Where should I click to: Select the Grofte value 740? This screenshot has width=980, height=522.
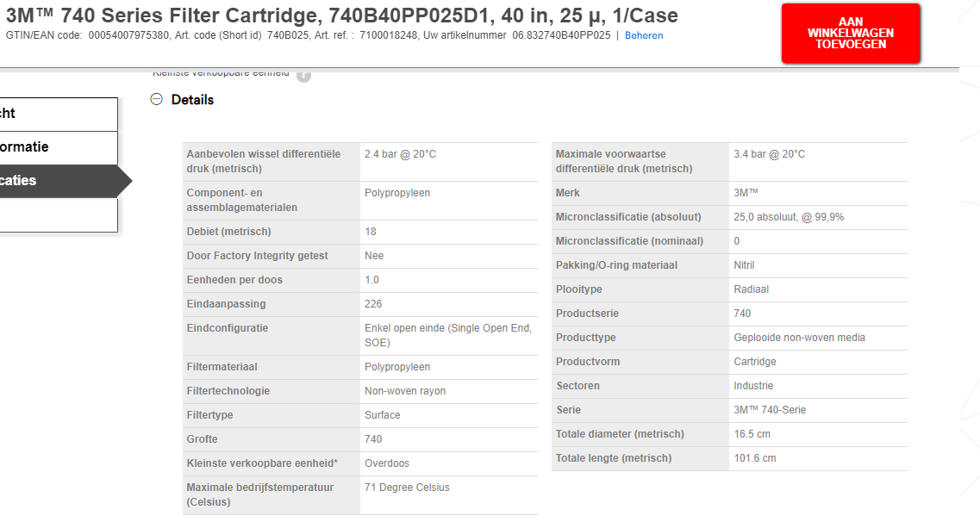coord(373,439)
